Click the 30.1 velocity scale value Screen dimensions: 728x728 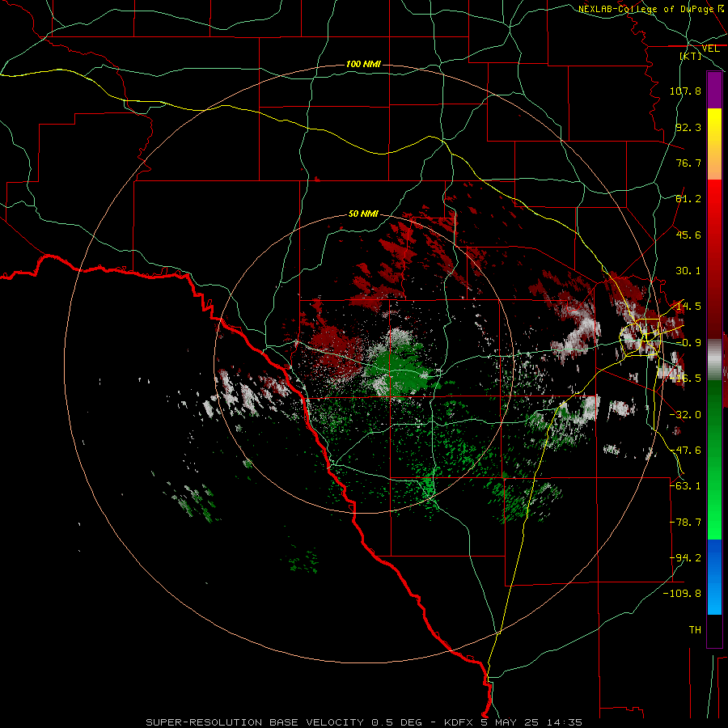point(688,271)
